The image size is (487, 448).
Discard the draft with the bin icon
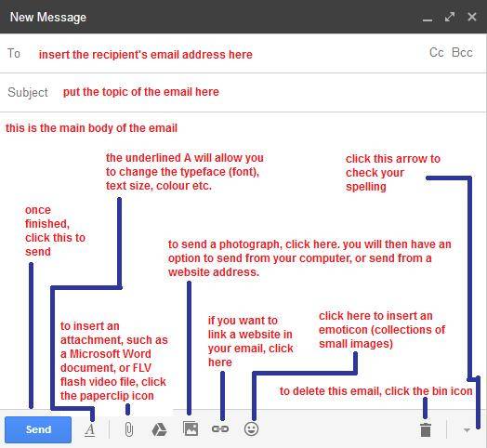[426, 429]
